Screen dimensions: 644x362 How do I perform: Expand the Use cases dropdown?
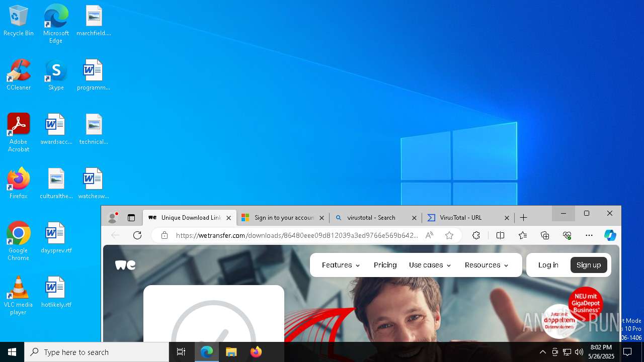click(x=430, y=265)
